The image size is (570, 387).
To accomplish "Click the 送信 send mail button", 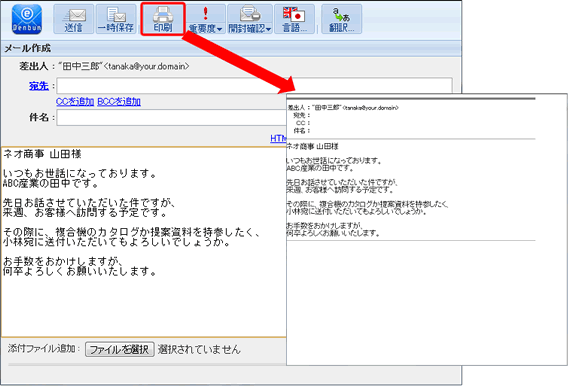I will click(74, 19).
